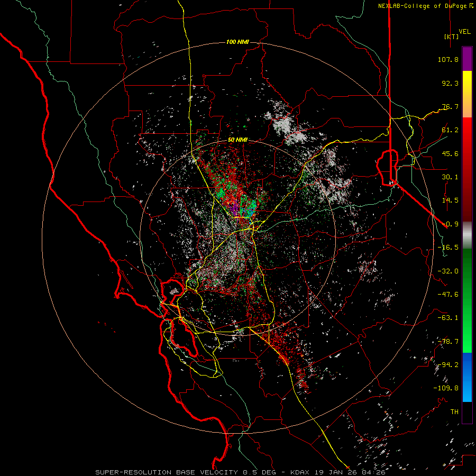Click the 107.8 legend value
The image size is (476, 476).
[x=448, y=59]
